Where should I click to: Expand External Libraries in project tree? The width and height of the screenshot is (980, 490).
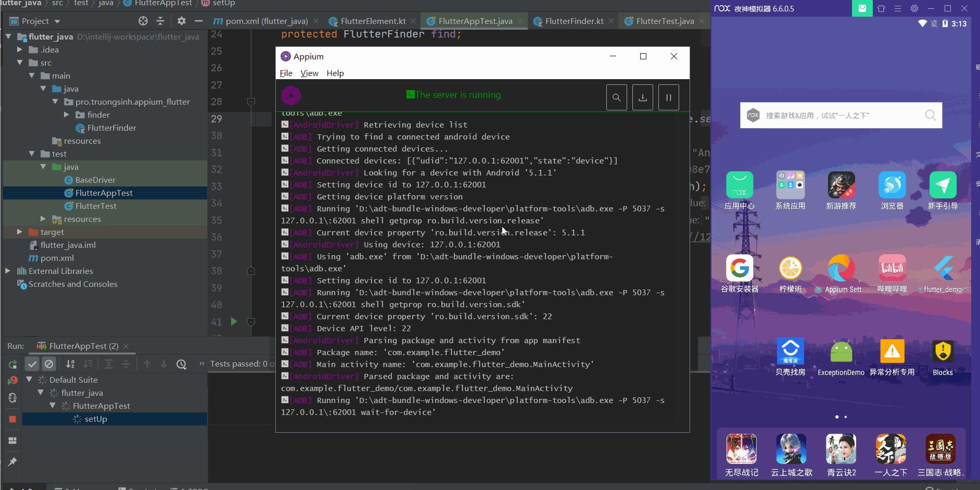[x=7, y=271]
